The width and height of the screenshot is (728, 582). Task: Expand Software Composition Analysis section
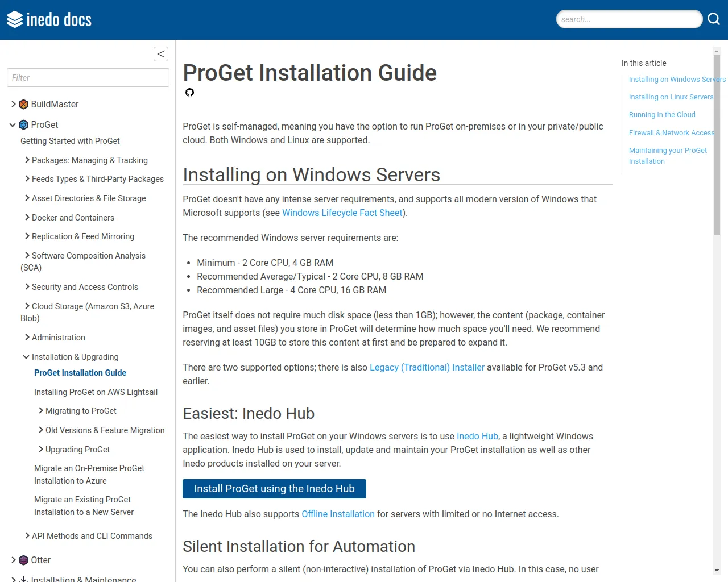point(27,256)
